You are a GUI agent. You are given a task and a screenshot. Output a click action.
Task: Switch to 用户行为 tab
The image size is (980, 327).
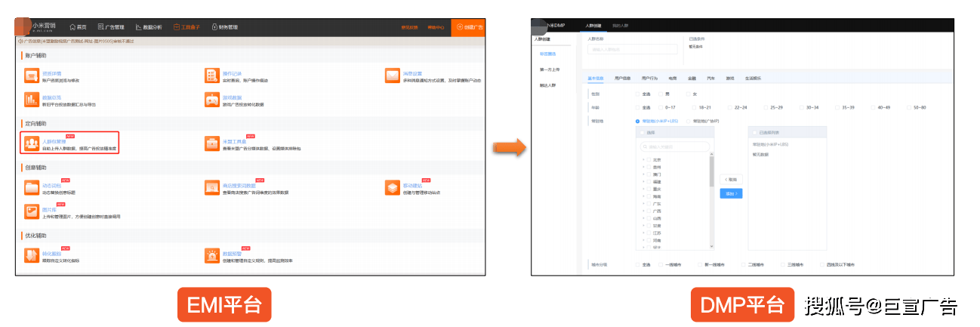649,78
